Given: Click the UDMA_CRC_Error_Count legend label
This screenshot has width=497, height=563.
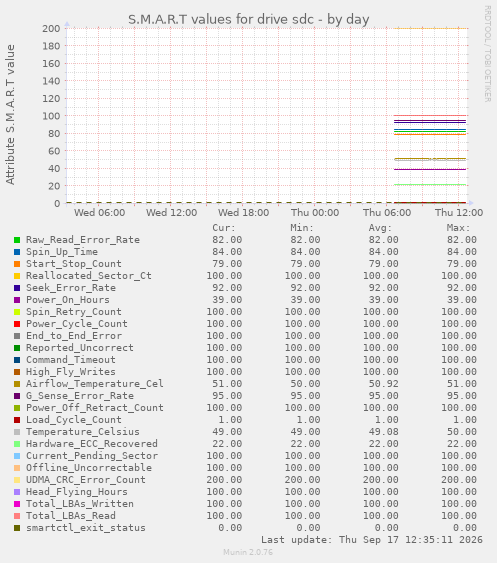Looking at the screenshot, I should 85,480.
